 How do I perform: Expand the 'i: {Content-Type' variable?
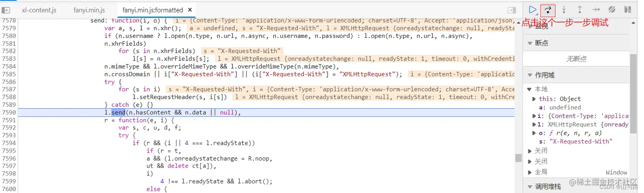click(534, 116)
